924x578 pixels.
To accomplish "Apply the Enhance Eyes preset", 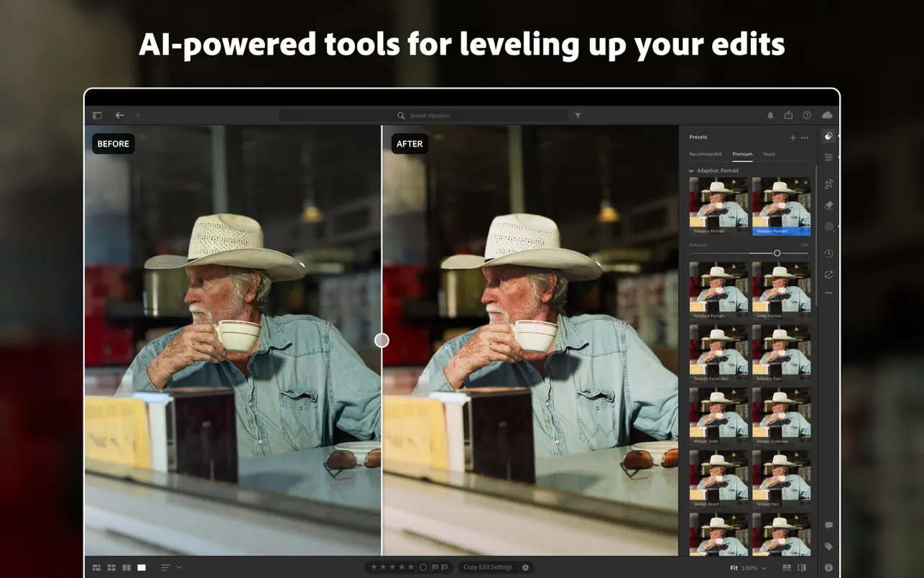I will point(781,353).
